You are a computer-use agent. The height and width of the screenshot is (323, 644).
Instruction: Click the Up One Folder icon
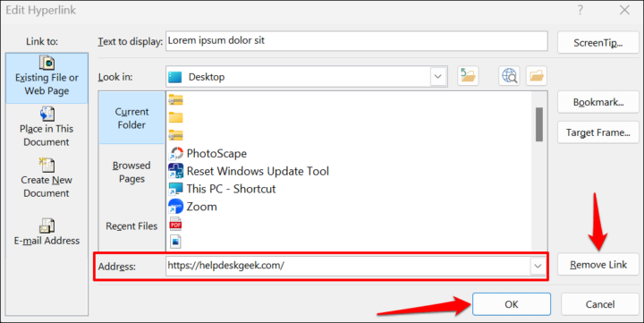pos(468,76)
